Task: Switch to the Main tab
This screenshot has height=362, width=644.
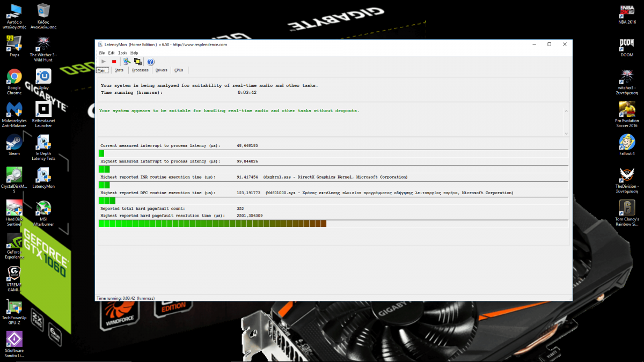Action: click(103, 70)
